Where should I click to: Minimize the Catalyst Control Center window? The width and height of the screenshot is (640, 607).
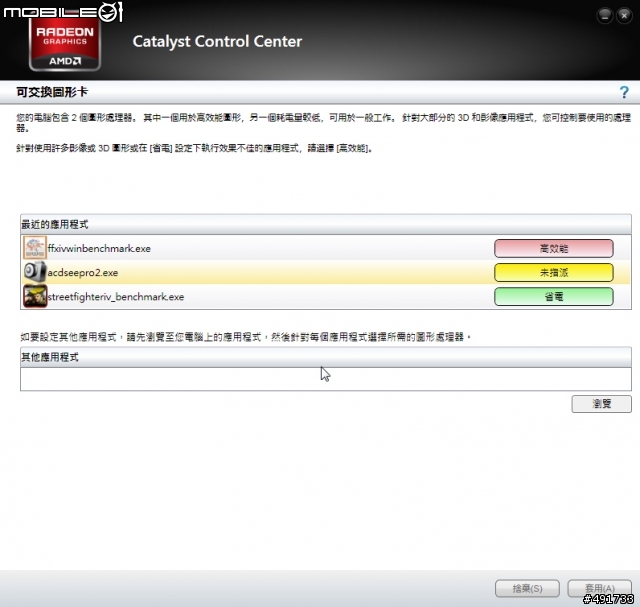pyautogui.click(x=604, y=16)
